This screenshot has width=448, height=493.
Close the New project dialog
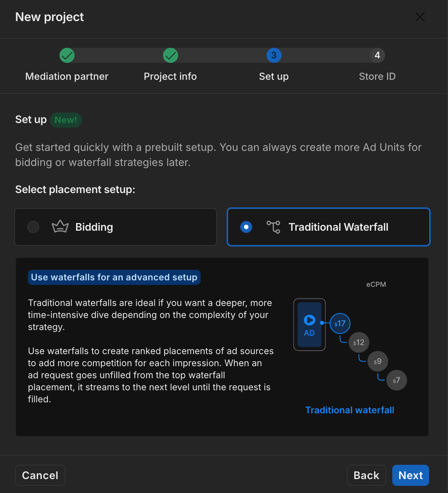(x=420, y=17)
